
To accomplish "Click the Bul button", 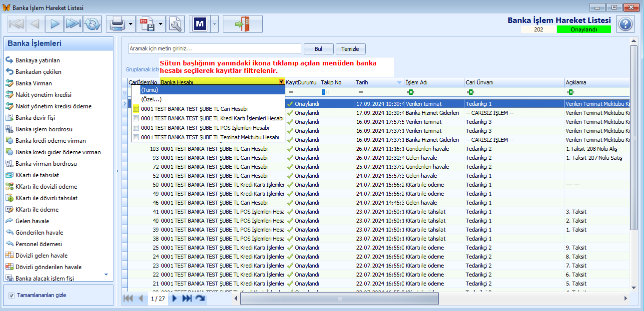I will tap(318, 49).
